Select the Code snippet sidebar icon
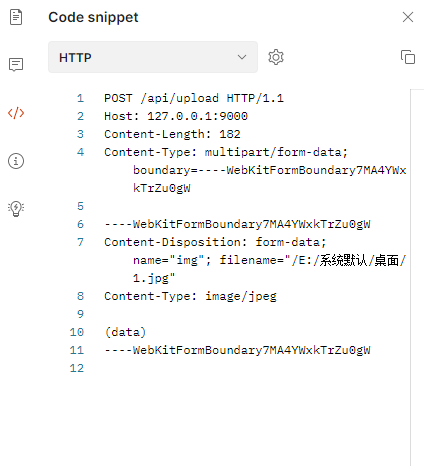 coord(16,113)
